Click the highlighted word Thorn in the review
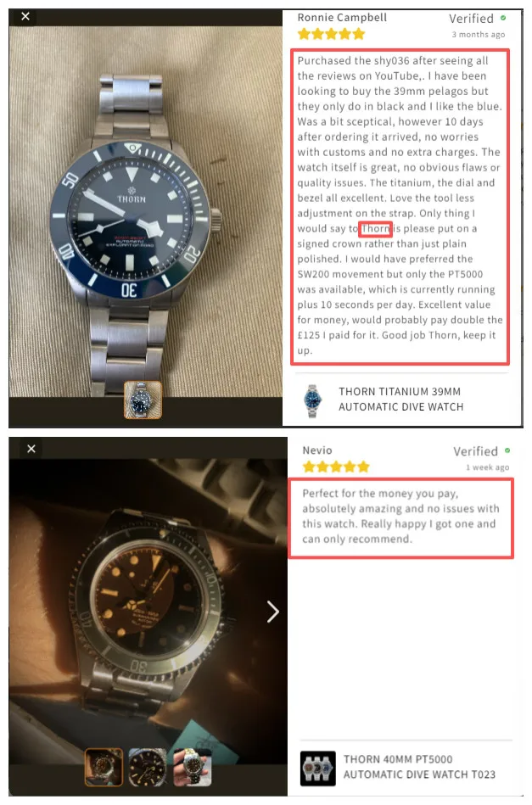Image resolution: width=532 pixels, height=805 pixels. pos(375,228)
